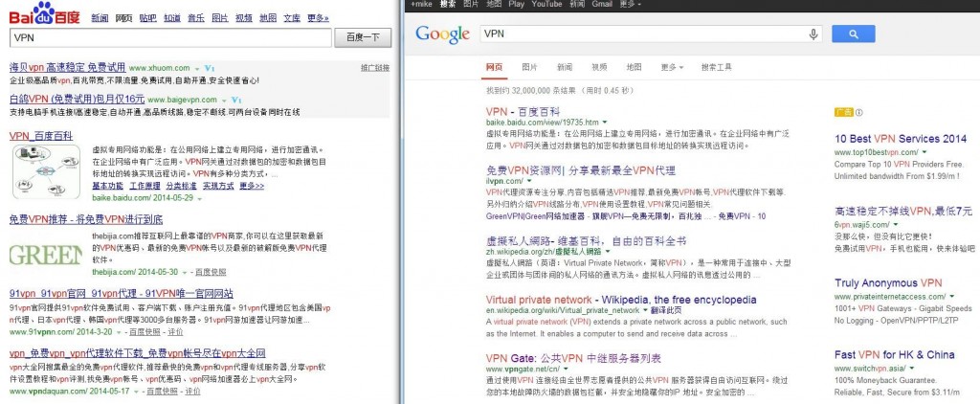Open 搜索工具 under Google's search box
This screenshot has height=404, width=980.
(x=716, y=68)
